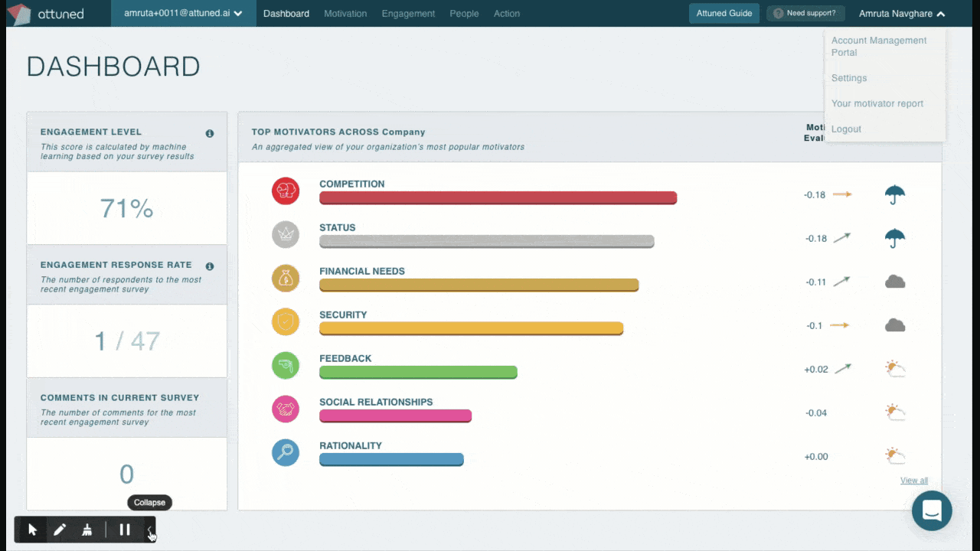
Task: Click the partly sunny icon for Social Relationships
Action: 895,412
